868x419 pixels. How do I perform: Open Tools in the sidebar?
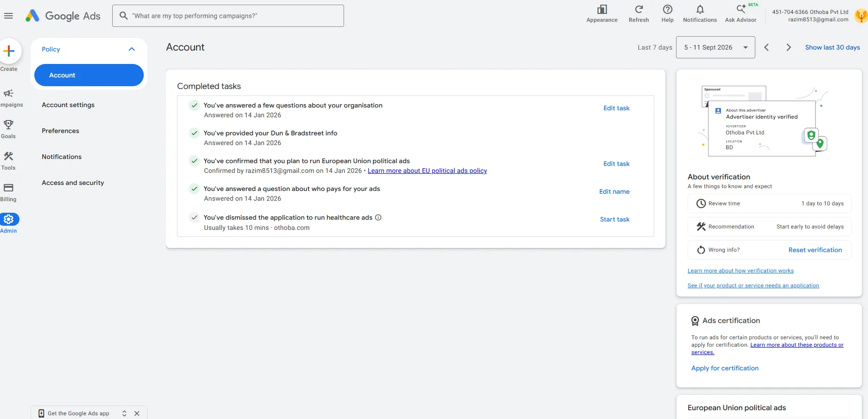pyautogui.click(x=8, y=161)
